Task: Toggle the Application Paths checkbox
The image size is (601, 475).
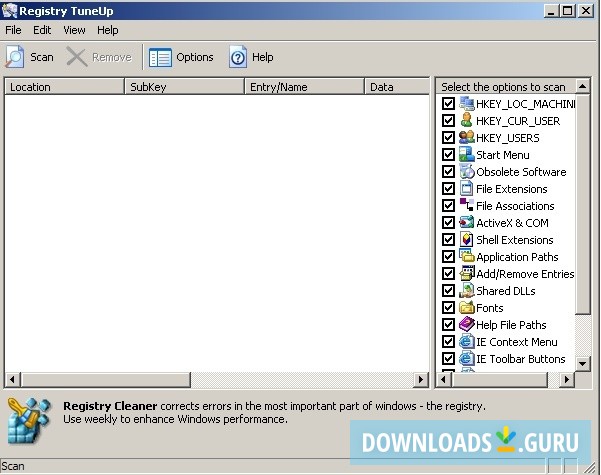Action: [x=448, y=256]
